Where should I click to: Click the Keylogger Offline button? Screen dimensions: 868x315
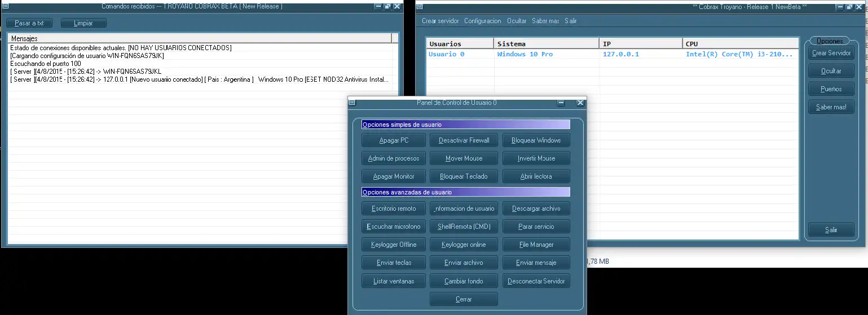[x=394, y=245]
